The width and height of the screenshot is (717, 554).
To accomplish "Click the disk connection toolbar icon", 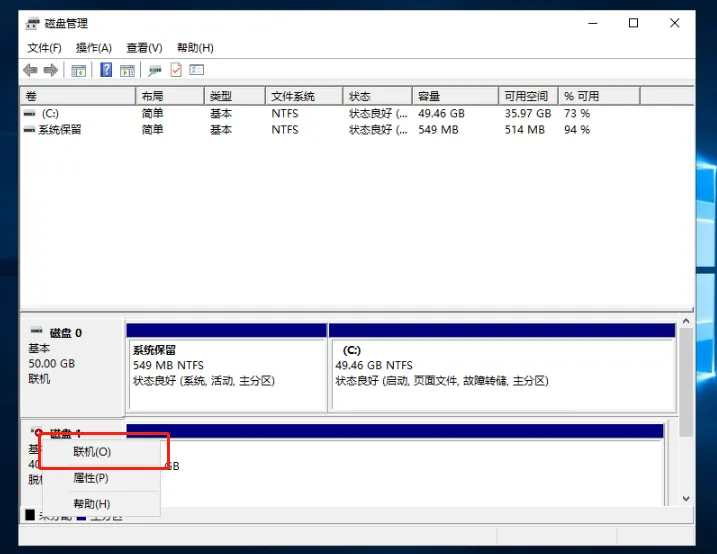I will [155, 70].
